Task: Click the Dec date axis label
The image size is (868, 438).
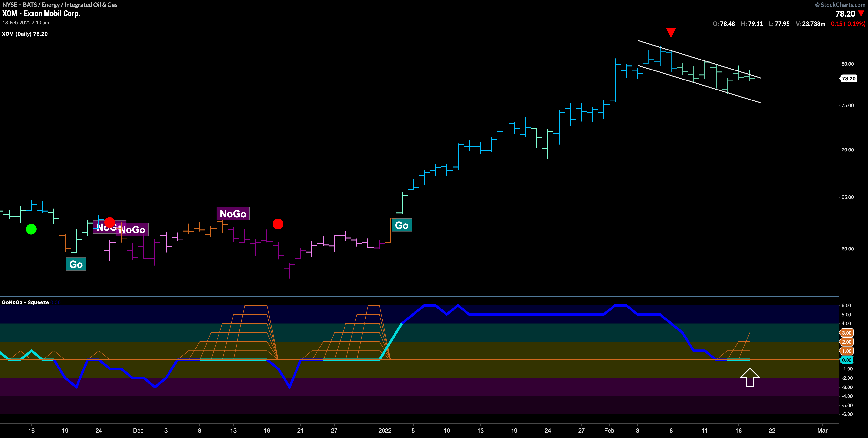Action: 138,431
